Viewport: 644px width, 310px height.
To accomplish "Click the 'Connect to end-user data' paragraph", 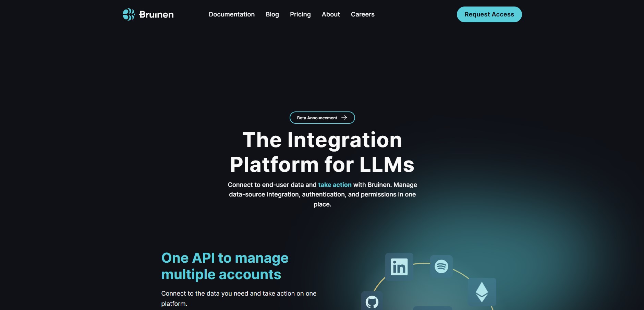I will tap(322, 194).
